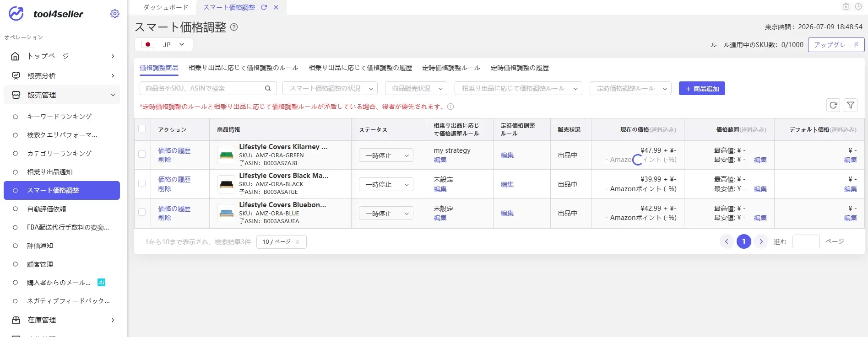Open スマート価格調整の状況 filter dropdown
Viewport: 868px width, 337px height.
click(330, 88)
